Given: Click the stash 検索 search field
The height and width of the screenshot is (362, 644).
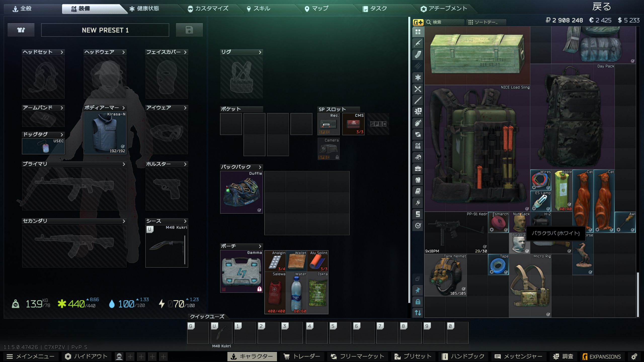Looking at the screenshot, I should [445, 22].
